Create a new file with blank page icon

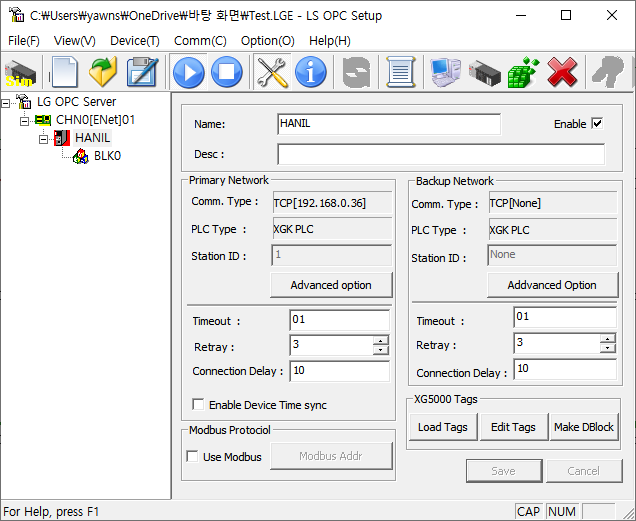(x=64, y=72)
